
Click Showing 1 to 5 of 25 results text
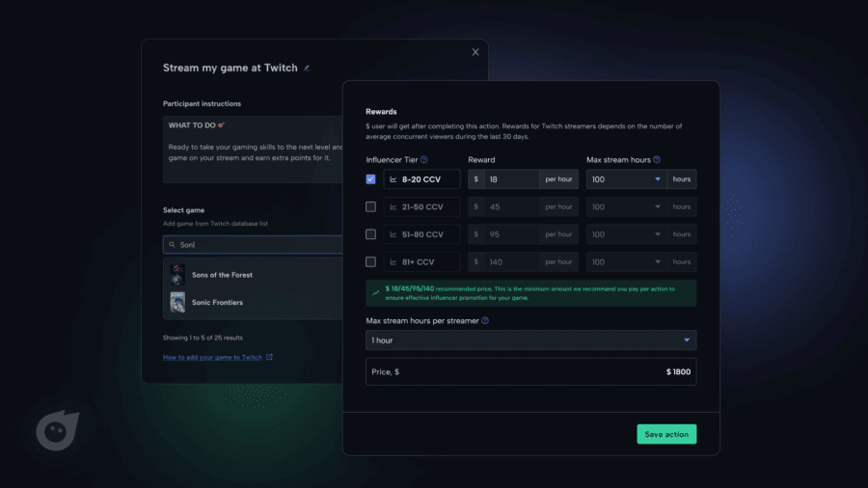203,338
